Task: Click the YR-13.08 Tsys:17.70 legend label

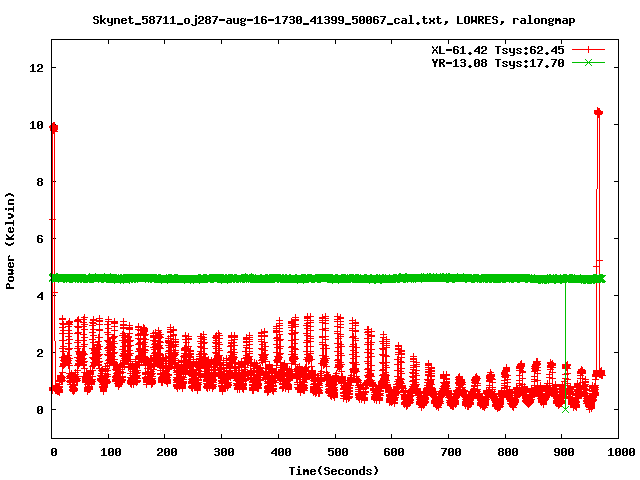Action: click(498, 63)
